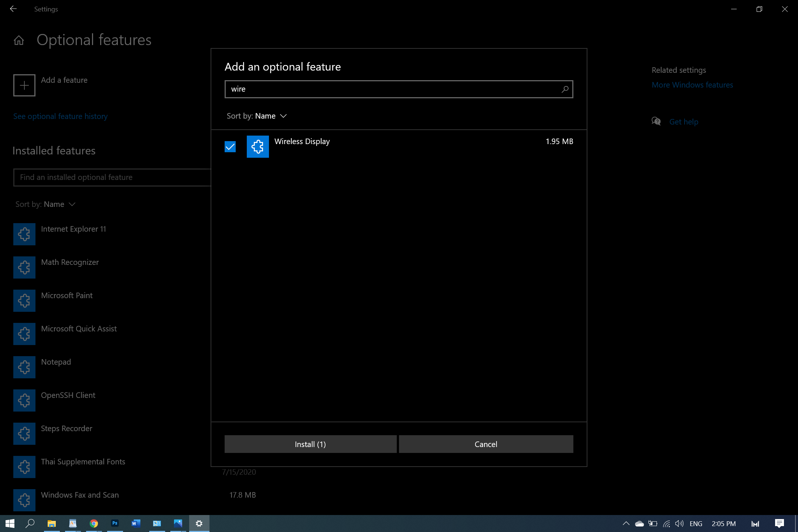798x532 pixels.
Task: Click the search box containing 'wire'
Action: tap(399, 89)
